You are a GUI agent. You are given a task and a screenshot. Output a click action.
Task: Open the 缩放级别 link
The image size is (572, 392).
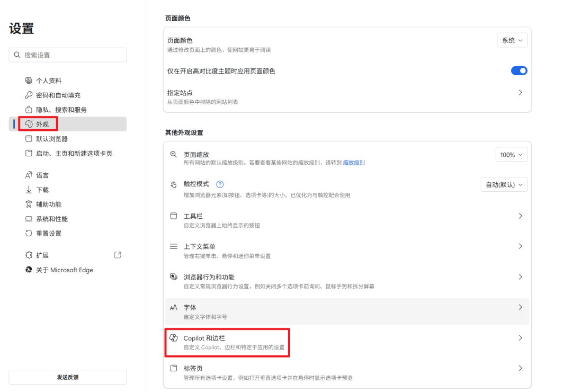point(353,163)
